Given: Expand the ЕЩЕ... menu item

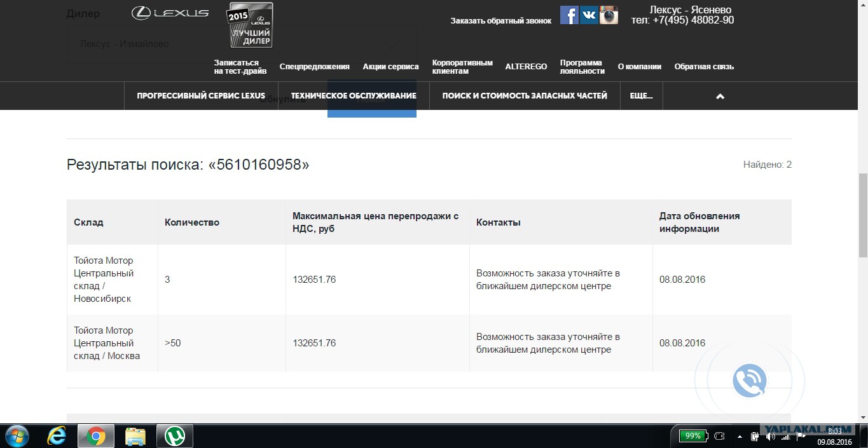Looking at the screenshot, I should [x=641, y=96].
